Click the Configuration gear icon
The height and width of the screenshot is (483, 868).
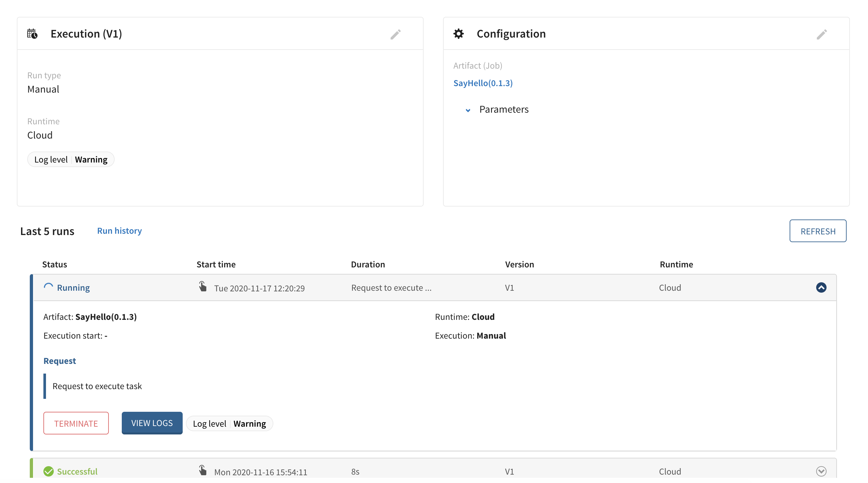click(458, 33)
